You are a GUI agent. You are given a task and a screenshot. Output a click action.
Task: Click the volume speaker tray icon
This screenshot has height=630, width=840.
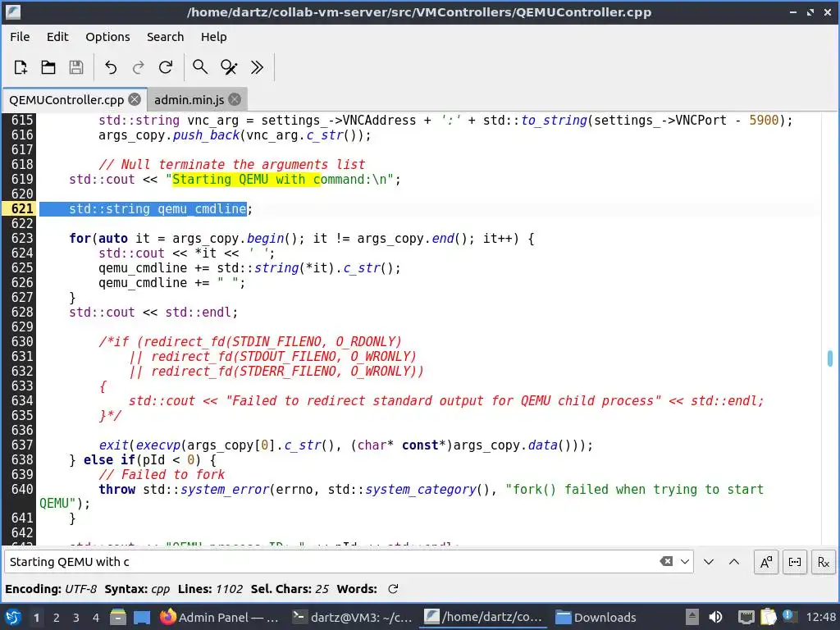[715, 618]
